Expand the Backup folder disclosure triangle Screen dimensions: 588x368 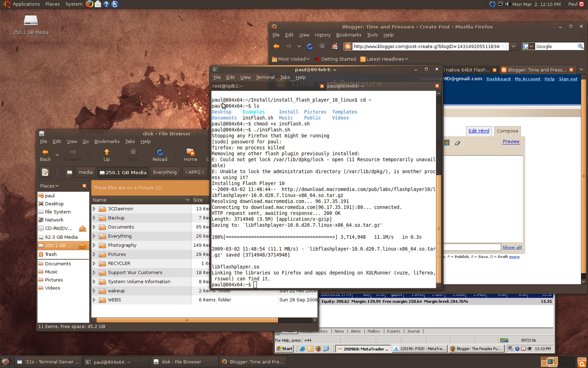click(94, 218)
